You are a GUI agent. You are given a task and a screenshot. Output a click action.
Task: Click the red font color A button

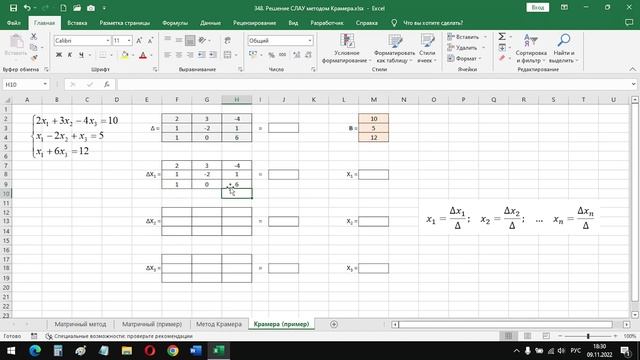pyautogui.click(x=143, y=55)
